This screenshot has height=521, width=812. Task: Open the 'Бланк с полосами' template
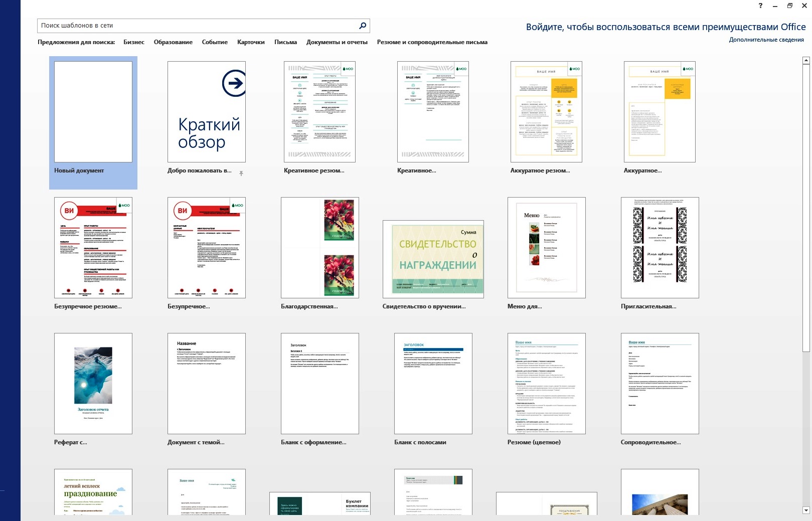[x=433, y=384]
